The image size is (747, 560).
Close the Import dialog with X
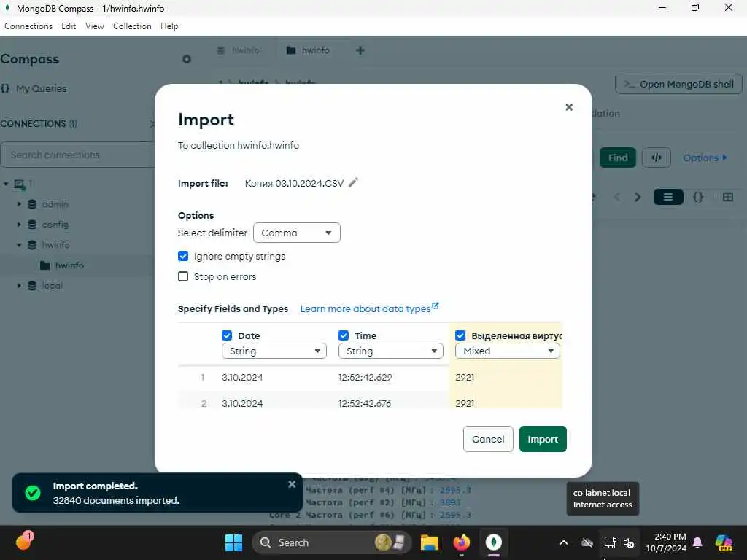569,107
